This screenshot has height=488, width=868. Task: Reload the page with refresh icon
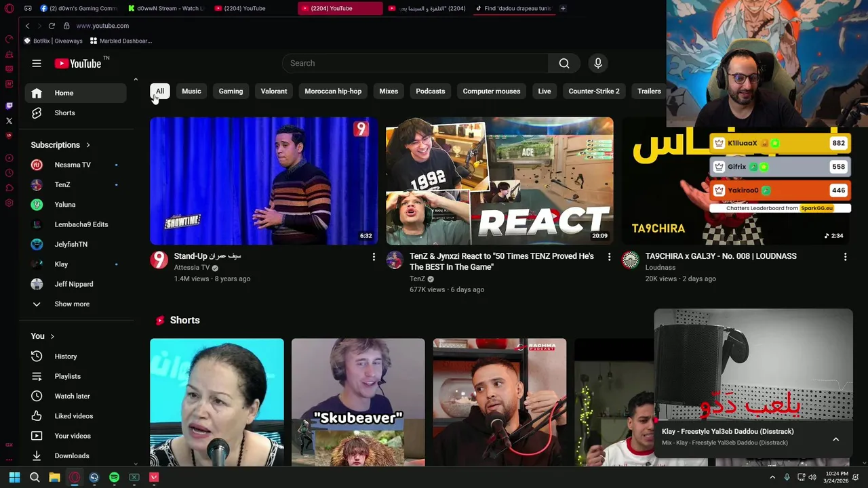52,26
